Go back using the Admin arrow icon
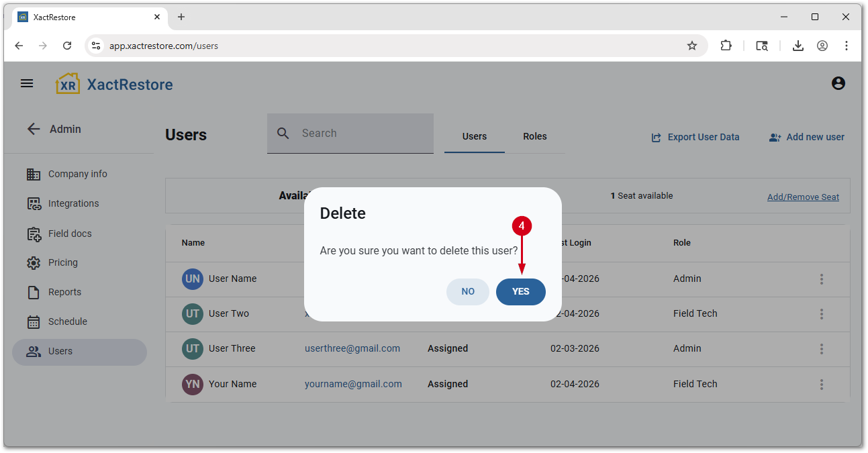 point(34,129)
